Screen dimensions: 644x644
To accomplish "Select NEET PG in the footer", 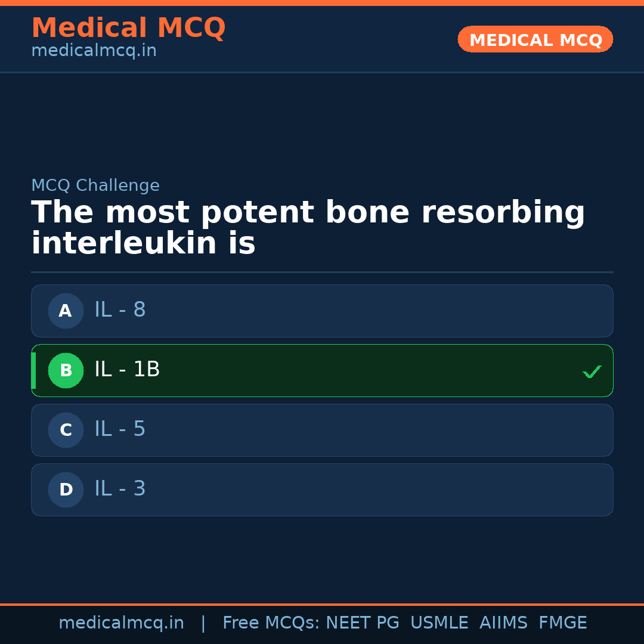I will 363,623.
